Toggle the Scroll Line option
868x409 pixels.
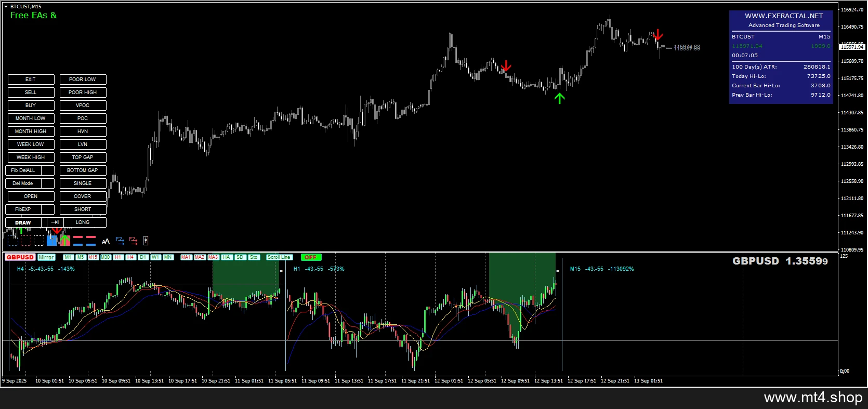pos(279,257)
